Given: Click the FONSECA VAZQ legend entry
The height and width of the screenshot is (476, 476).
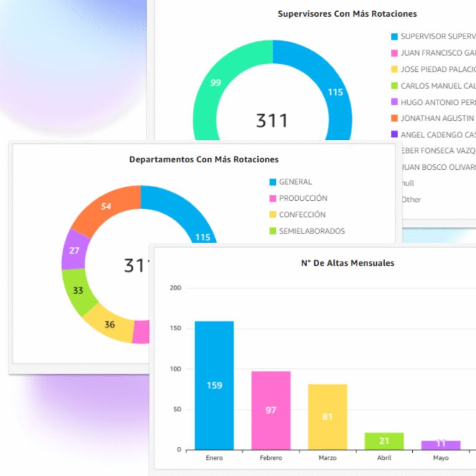Looking at the screenshot, I should pos(439,151).
